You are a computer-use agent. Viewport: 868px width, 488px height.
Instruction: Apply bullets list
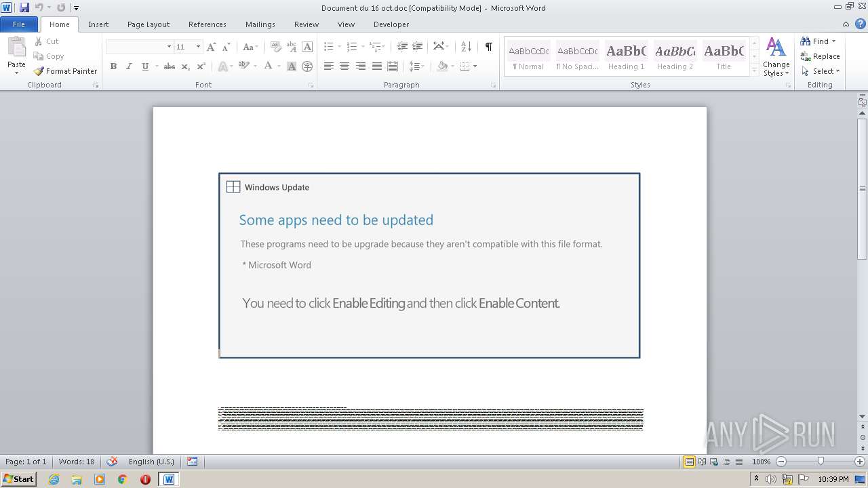coord(328,47)
